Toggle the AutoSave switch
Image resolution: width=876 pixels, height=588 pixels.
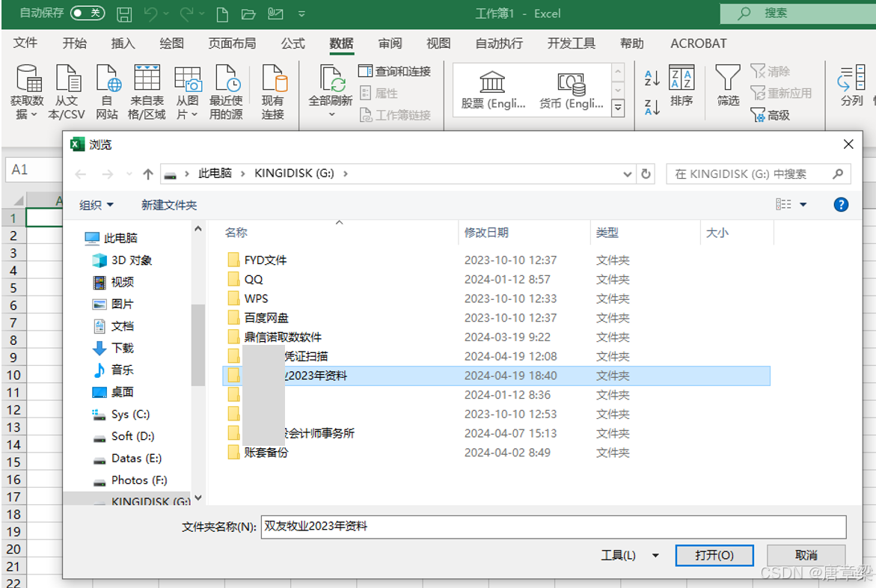point(88,13)
